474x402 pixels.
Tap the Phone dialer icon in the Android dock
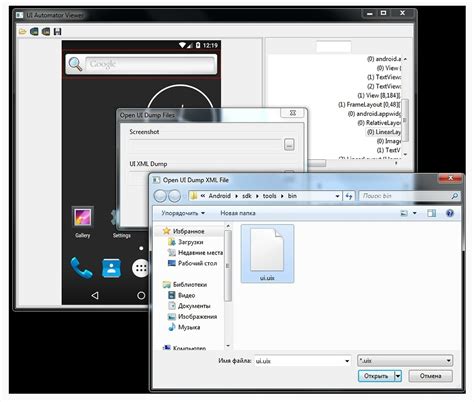pos(81,268)
